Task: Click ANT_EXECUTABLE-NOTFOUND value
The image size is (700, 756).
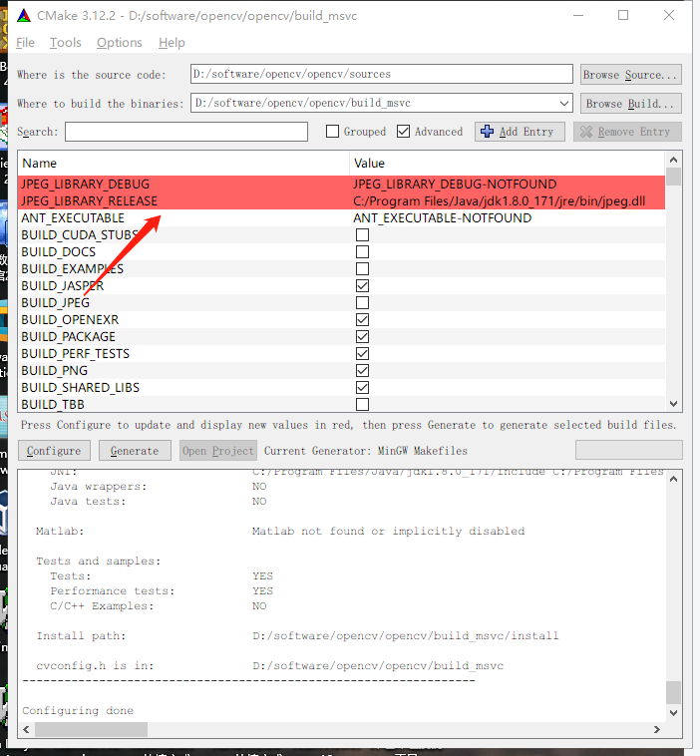Action: [x=442, y=218]
